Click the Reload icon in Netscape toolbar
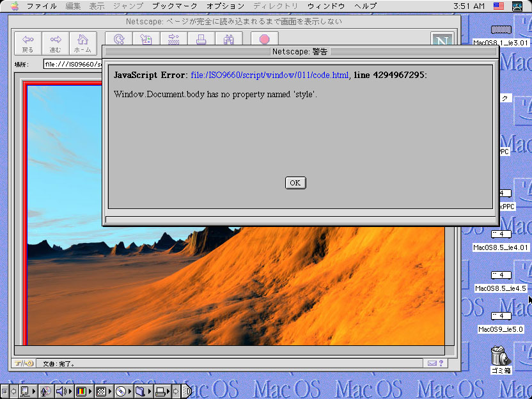This screenshot has height=399, width=532. pyautogui.click(x=119, y=38)
